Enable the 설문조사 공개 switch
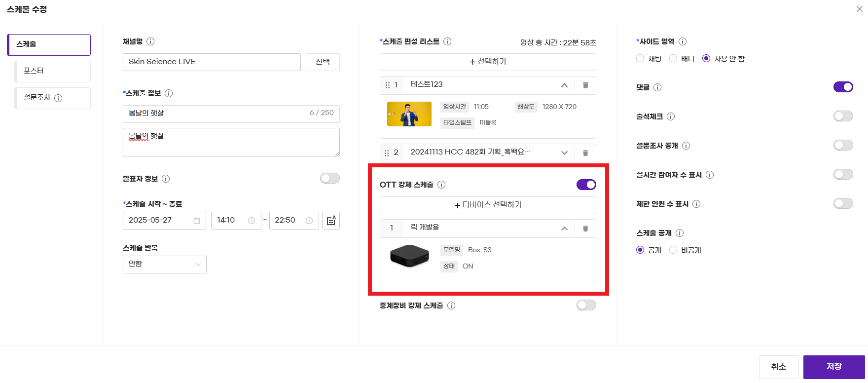The height and width of the screenshot is (383, 868). 843,145
